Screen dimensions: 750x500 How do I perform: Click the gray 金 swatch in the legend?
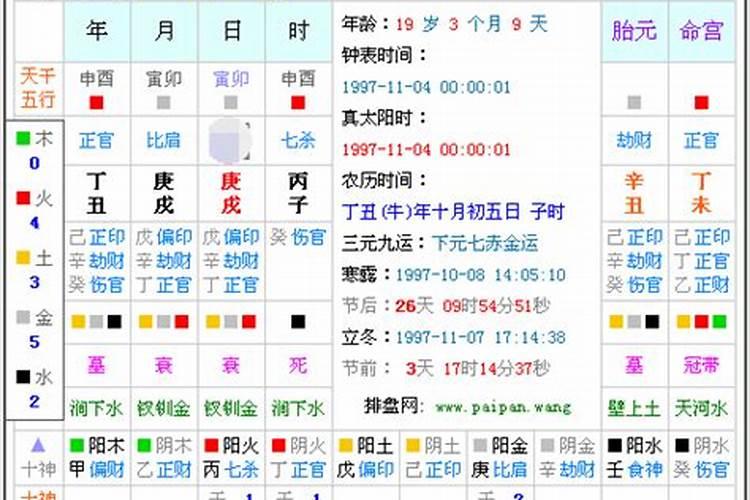(x=23, y=317)
